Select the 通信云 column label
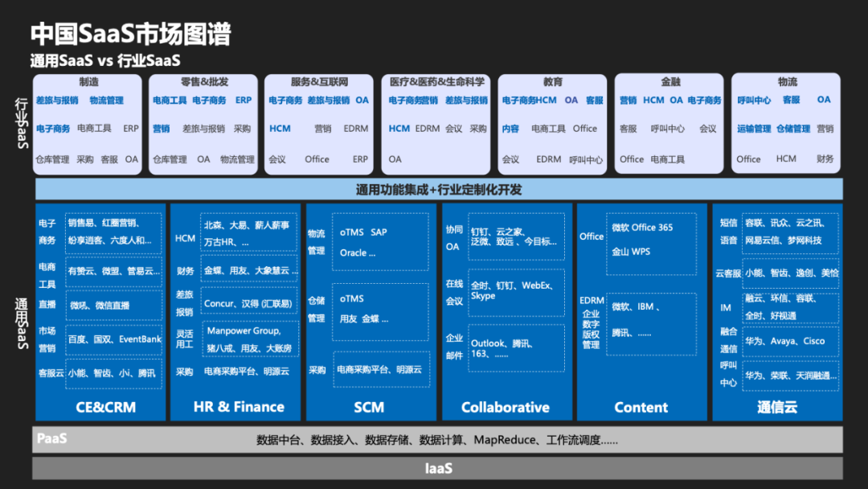Image resolution: width=868 pixels, height=489 pixels. tap(777, 408)
